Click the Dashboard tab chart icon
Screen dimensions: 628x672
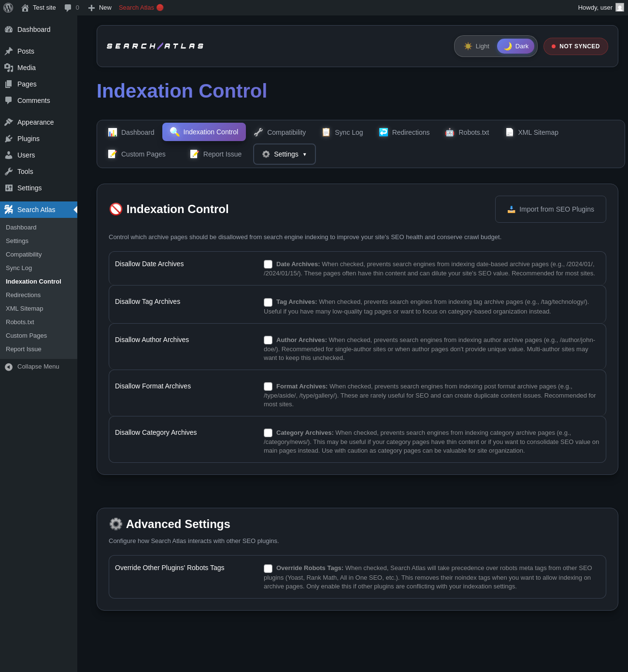113,132
